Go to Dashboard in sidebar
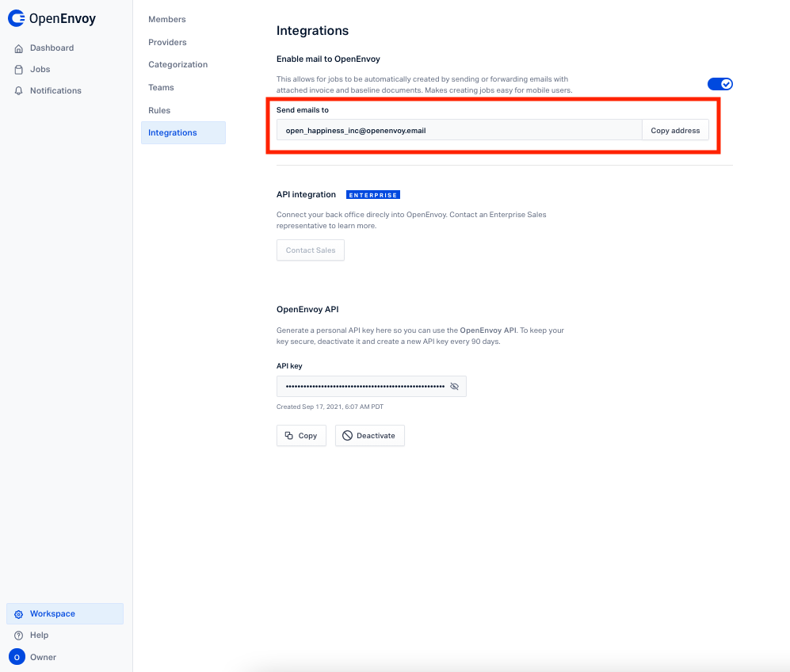The image size is (790, 672). tap(52, 48)
